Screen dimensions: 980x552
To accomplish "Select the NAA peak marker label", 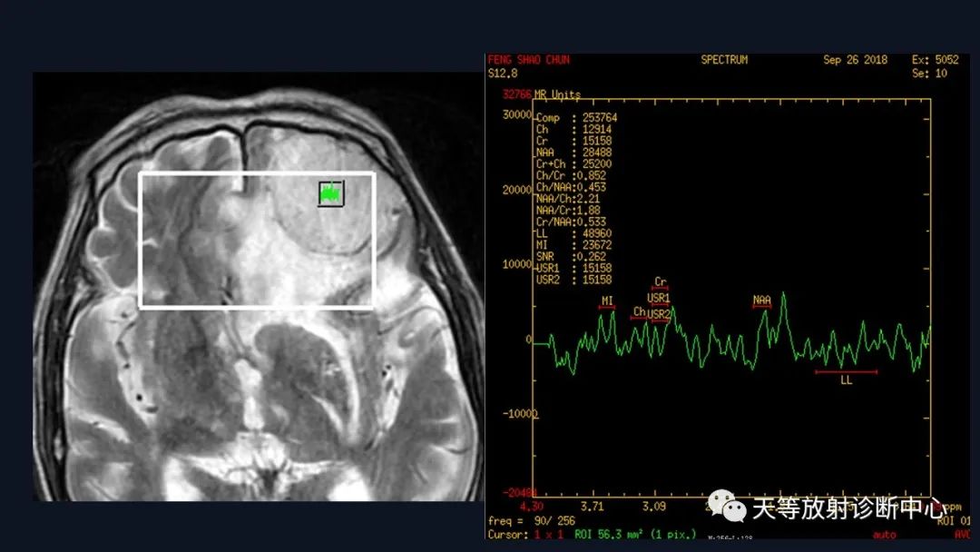I will tap(762, 301).
